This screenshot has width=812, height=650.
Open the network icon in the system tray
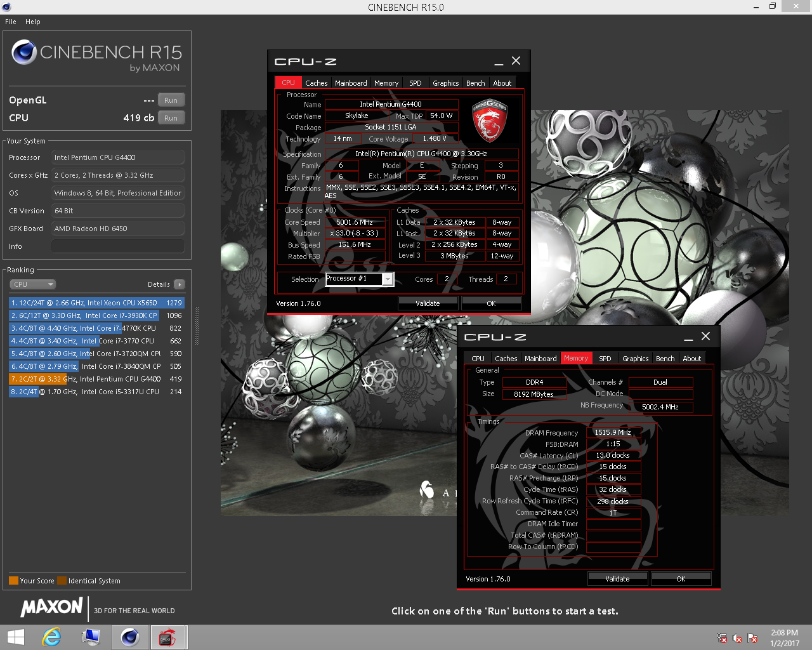(722, 638)
